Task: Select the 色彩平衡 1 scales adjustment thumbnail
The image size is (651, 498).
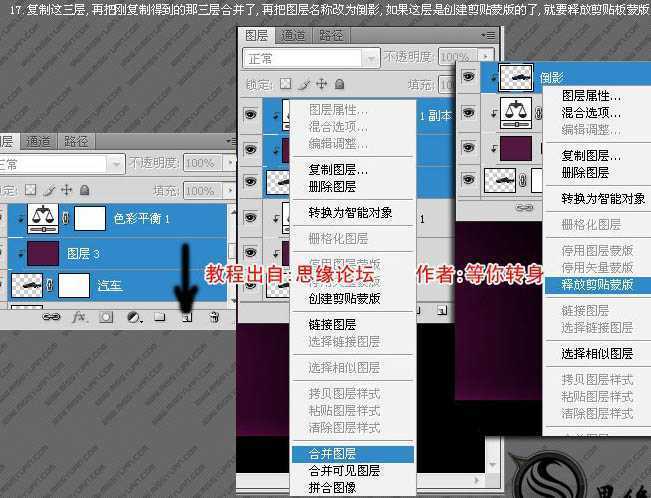Action: [43, 218]
